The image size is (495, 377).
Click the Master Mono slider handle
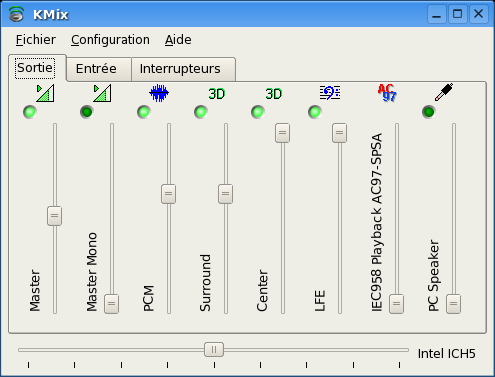click(111, 304)
